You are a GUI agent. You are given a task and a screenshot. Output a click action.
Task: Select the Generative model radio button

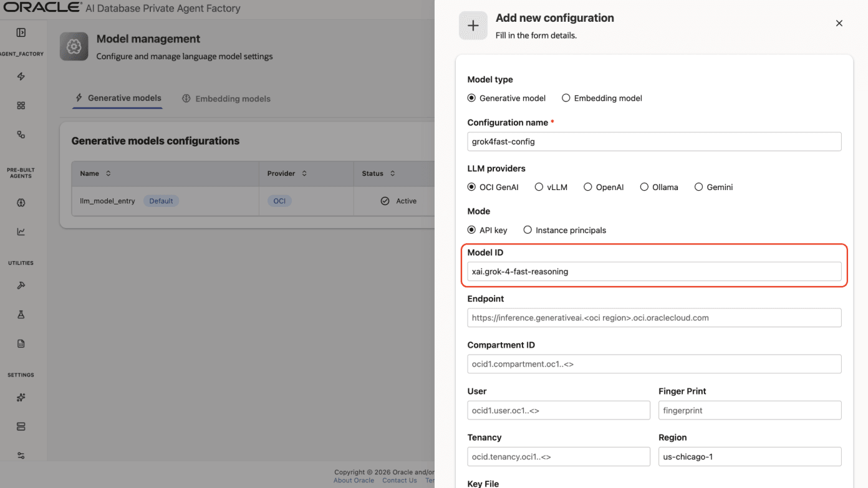pos(471,98)
